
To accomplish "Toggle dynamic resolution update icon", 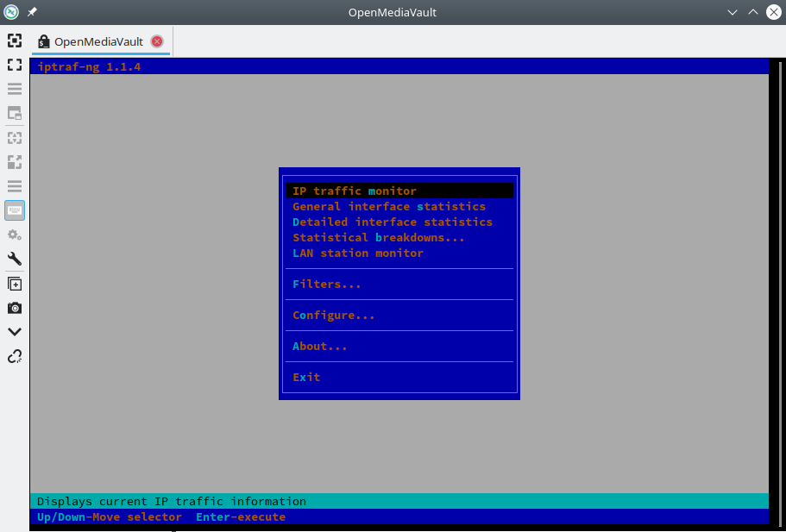I will coord(15,113).
